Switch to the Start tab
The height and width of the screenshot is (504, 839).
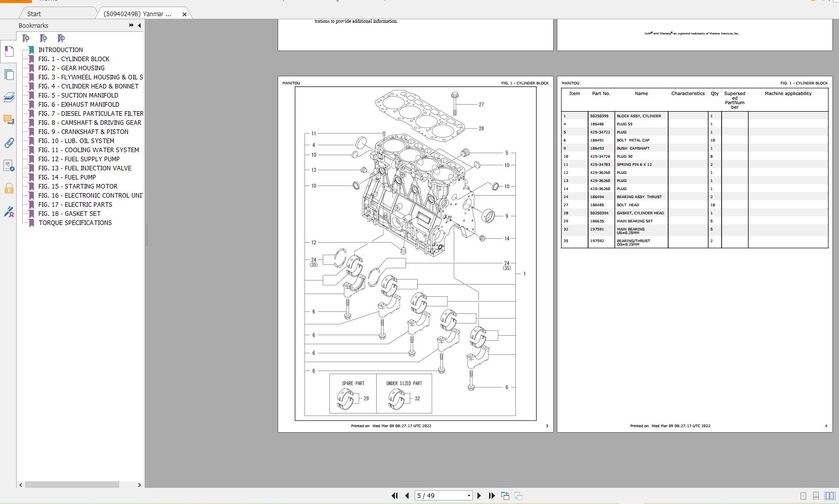33,14
